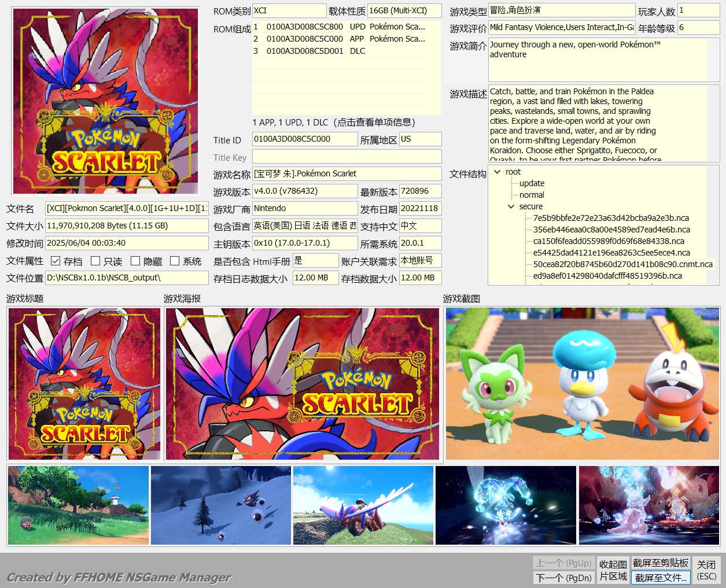Click the 文件位置 D:\NSCBx path field
Viewport: 726px width, 588px height.
[x=127, y=278]
